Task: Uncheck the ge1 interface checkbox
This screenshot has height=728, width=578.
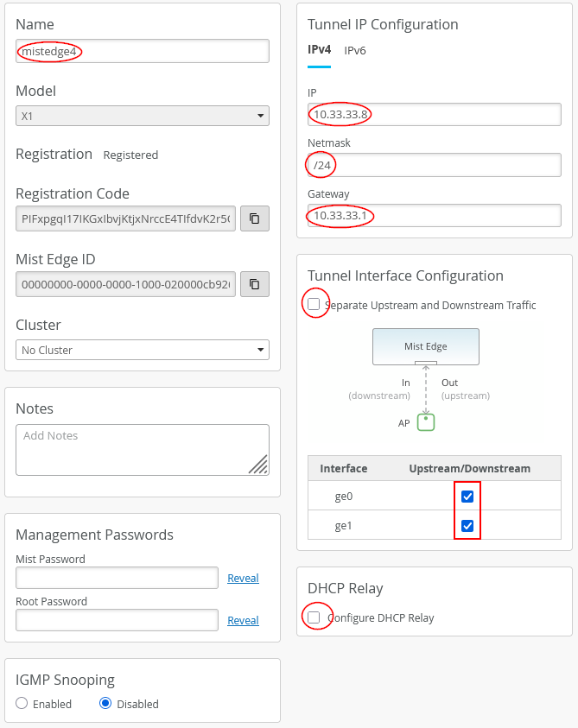Action: click(x=467, y=524)
